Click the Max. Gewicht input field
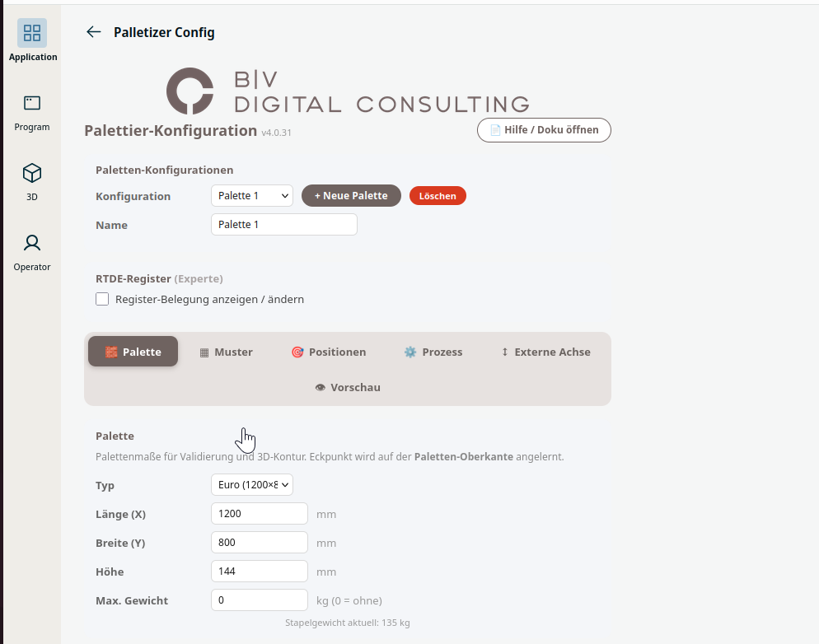819x644 pixels. [260, 600]
